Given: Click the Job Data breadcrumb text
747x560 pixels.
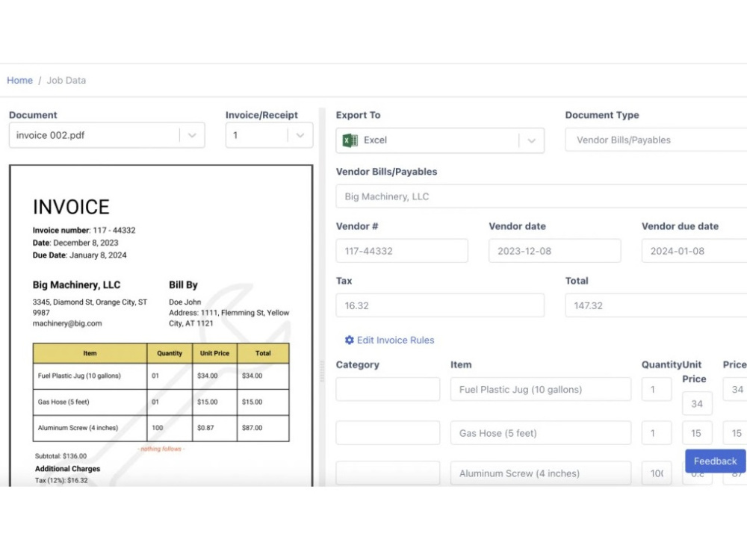Looking at the screenshot, I should [66, 80].
